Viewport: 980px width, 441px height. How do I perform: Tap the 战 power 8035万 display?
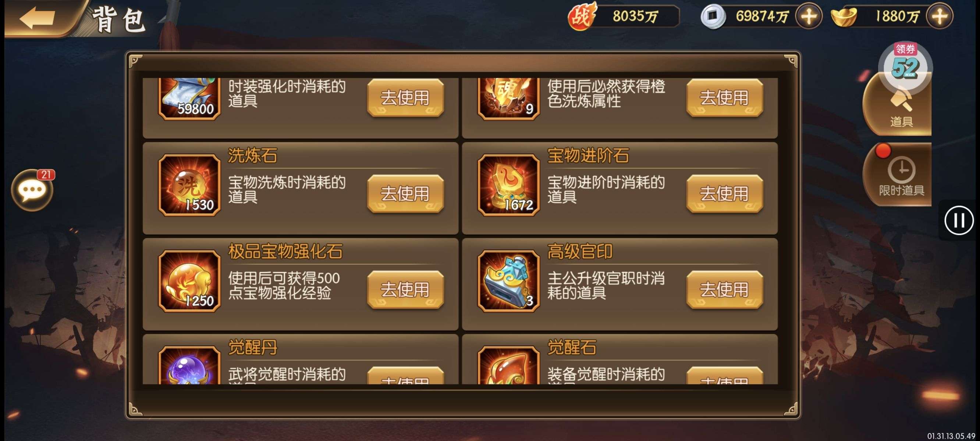[623, 16]
